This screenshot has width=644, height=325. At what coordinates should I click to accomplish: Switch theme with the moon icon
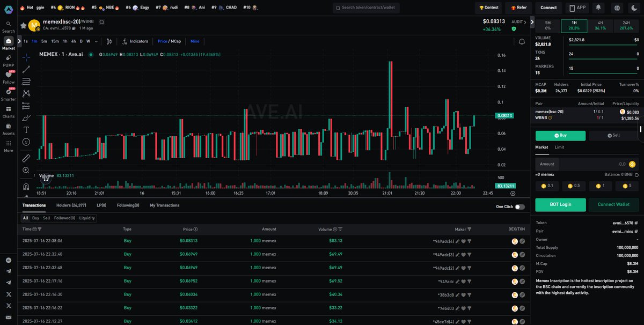point(634,8)
